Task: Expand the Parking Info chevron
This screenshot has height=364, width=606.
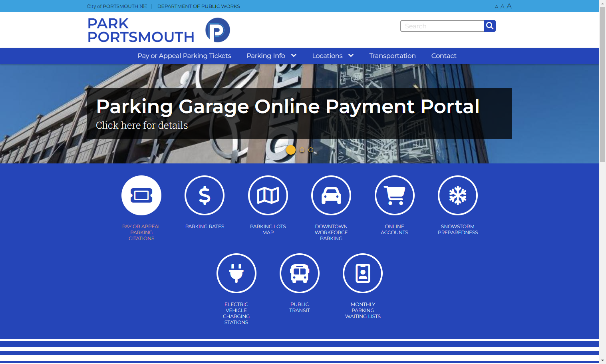Action: click(294, 56)
